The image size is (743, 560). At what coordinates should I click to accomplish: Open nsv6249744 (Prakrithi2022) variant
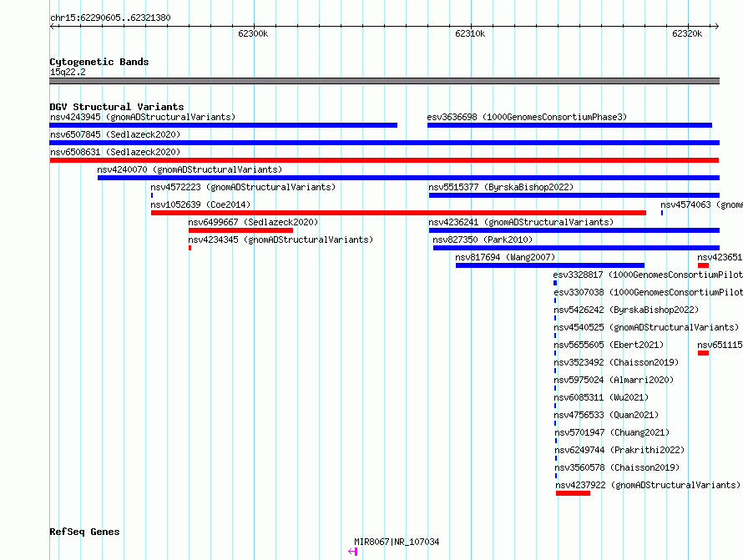click(x=619, y=450)
